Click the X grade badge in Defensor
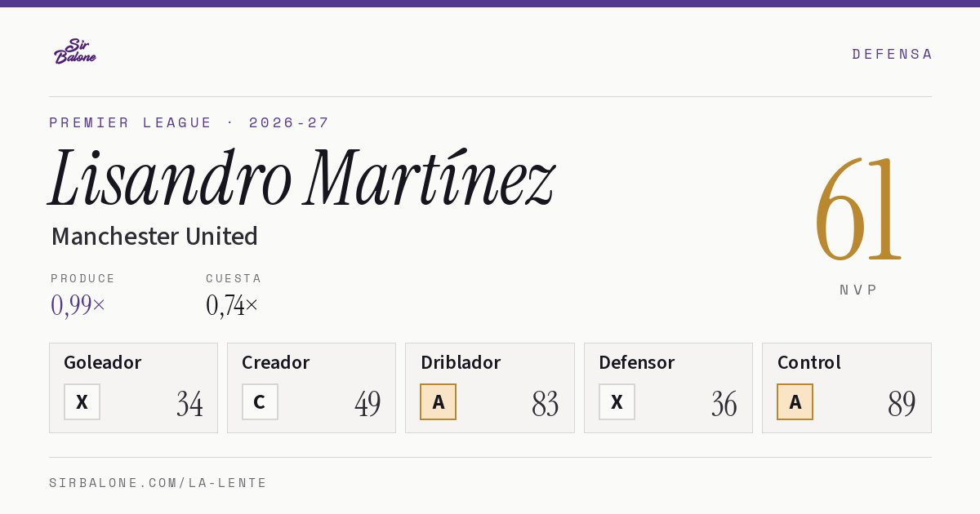The height and width of the screenshot is (514, 980). click(x=617, y=401)
